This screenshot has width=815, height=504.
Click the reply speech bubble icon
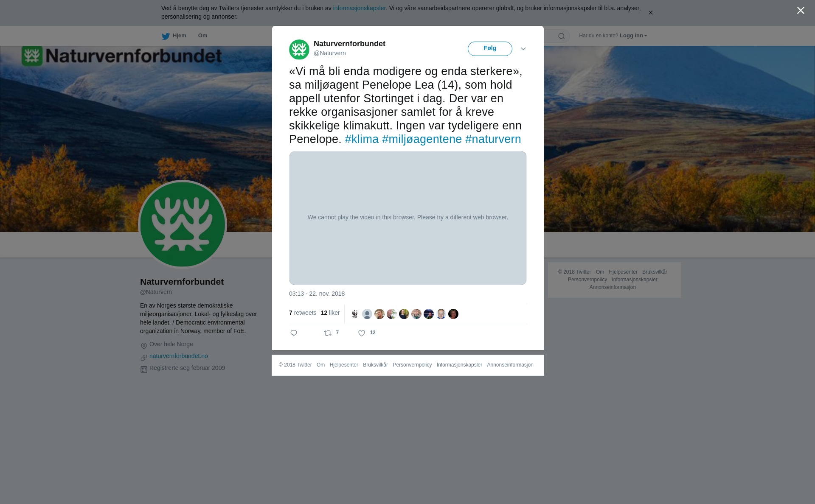tap(294, 333)
